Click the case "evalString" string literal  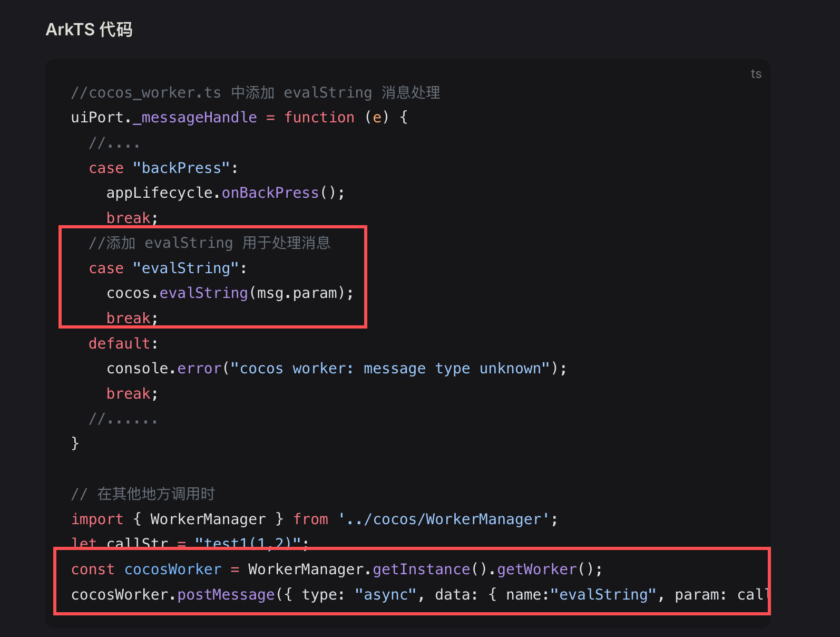186,268
